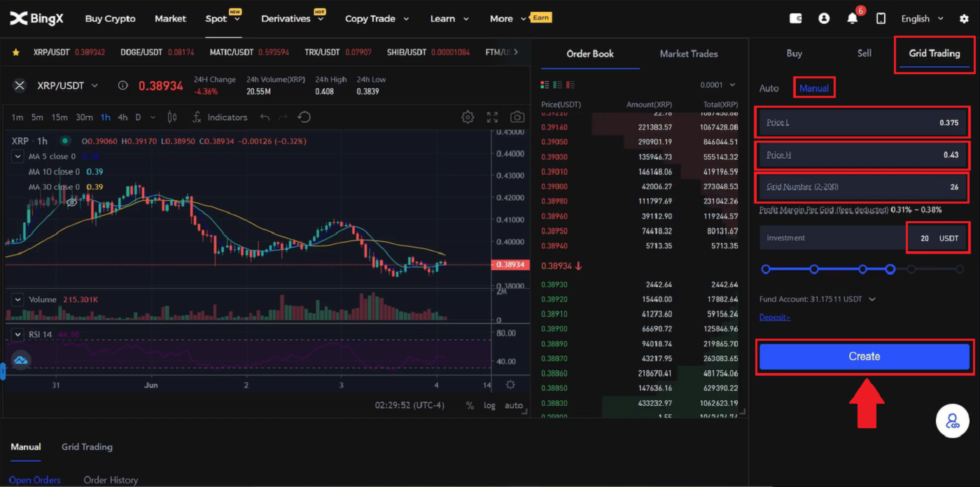The image size is (980, 487).
Task: Select the candlestick style icon on the chart toolbar
Action: click(x=172, y=117)
